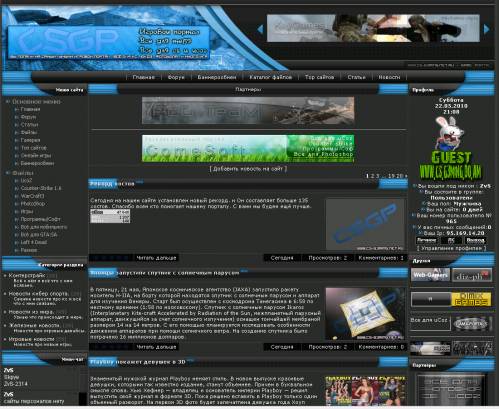Open the Железные новости category
Image resolution: width=499 pixels, height=409 pixels.
tap(34, 325)
